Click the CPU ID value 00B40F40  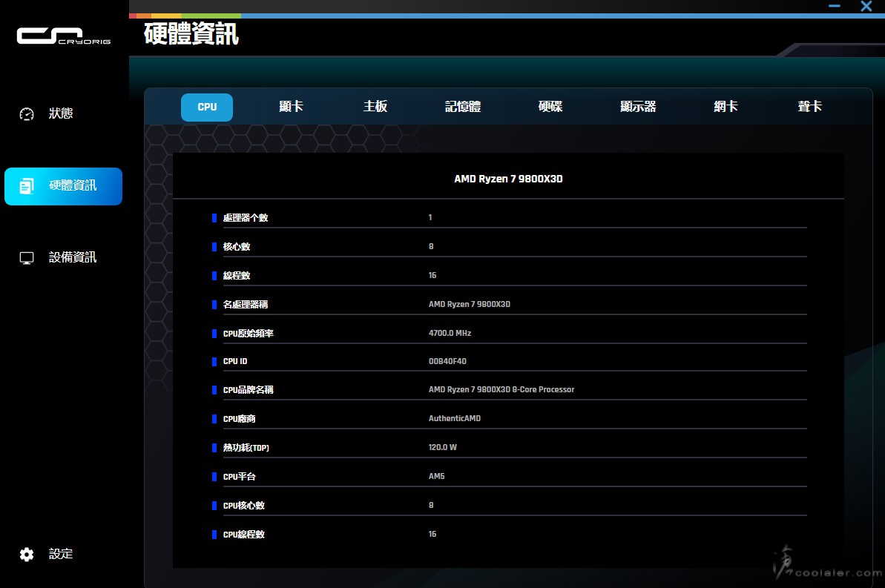447,362
